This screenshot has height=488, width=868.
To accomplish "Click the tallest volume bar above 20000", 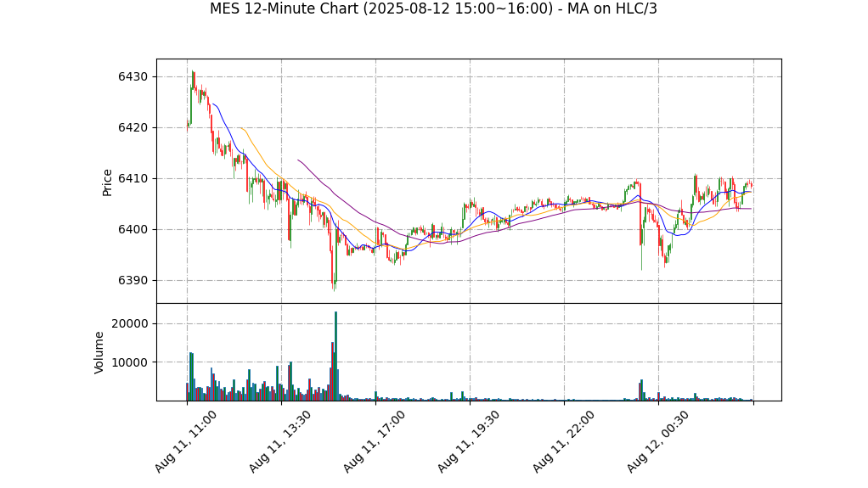I will click(x=335, y=356).
